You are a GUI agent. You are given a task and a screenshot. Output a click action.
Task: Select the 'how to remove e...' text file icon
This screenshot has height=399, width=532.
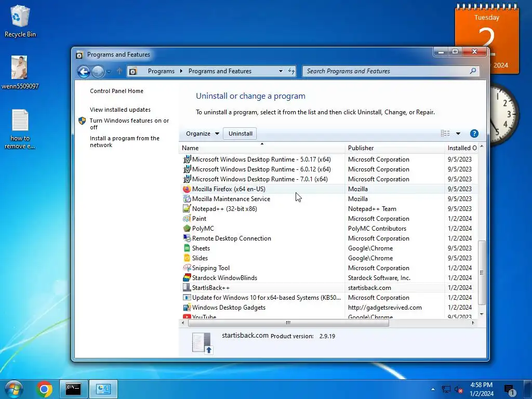click(20, 129)
